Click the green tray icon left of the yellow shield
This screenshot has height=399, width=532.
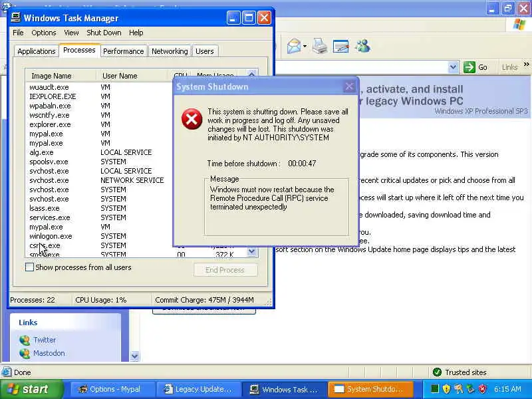click(435, 389)
